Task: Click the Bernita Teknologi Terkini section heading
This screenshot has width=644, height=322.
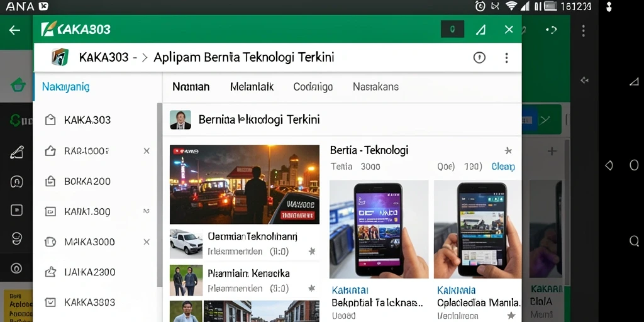Action: point(259,119)
